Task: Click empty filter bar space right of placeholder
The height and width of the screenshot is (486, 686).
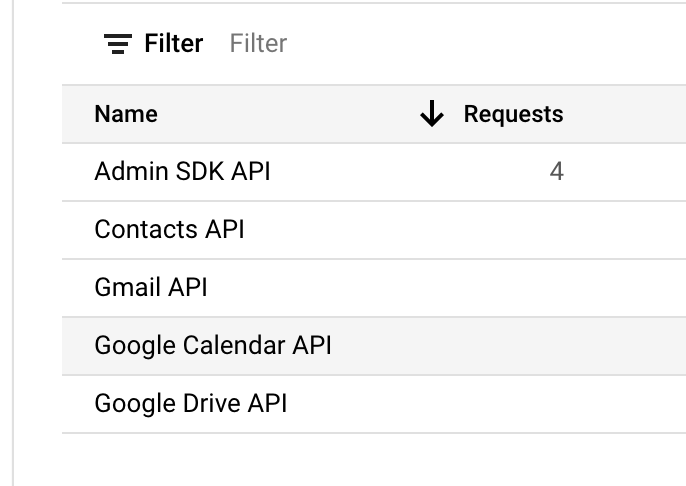Action: (x=486, y=43)
